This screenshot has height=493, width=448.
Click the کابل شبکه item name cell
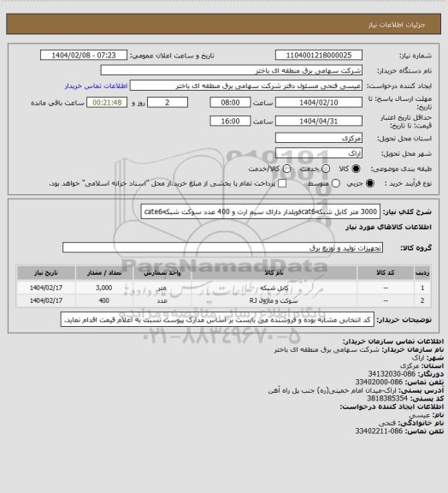(274, 288)
